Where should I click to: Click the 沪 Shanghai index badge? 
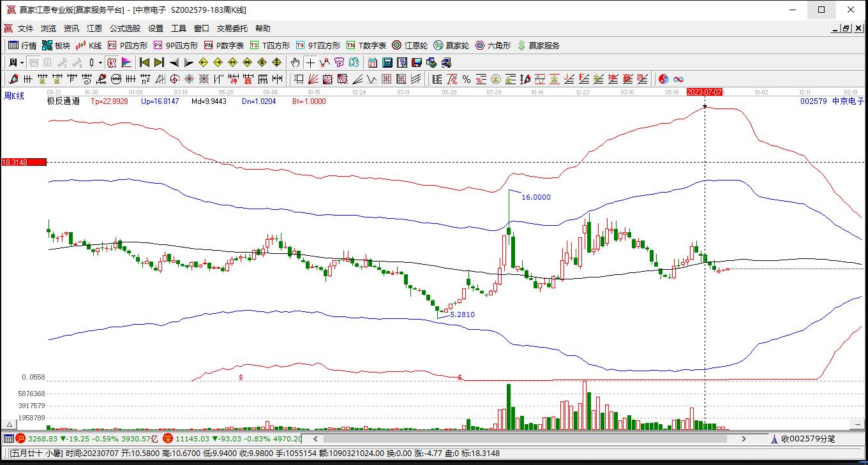coord(20,439)
